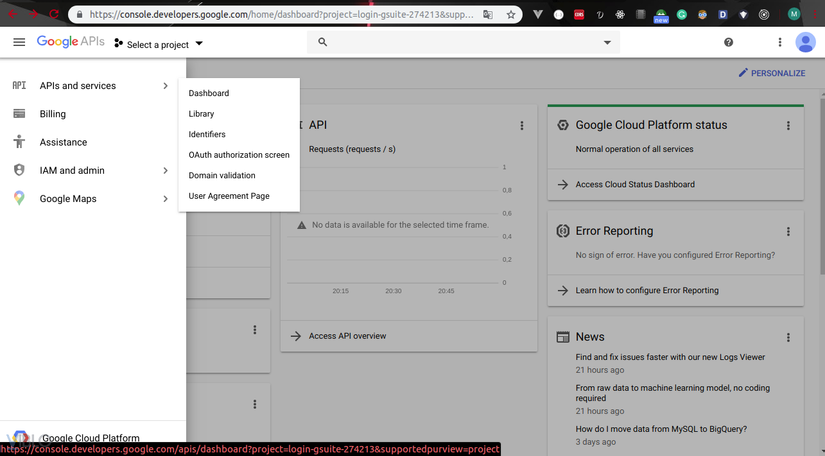
Task: Open Billing from the sidebar
Action: (53, 114)
